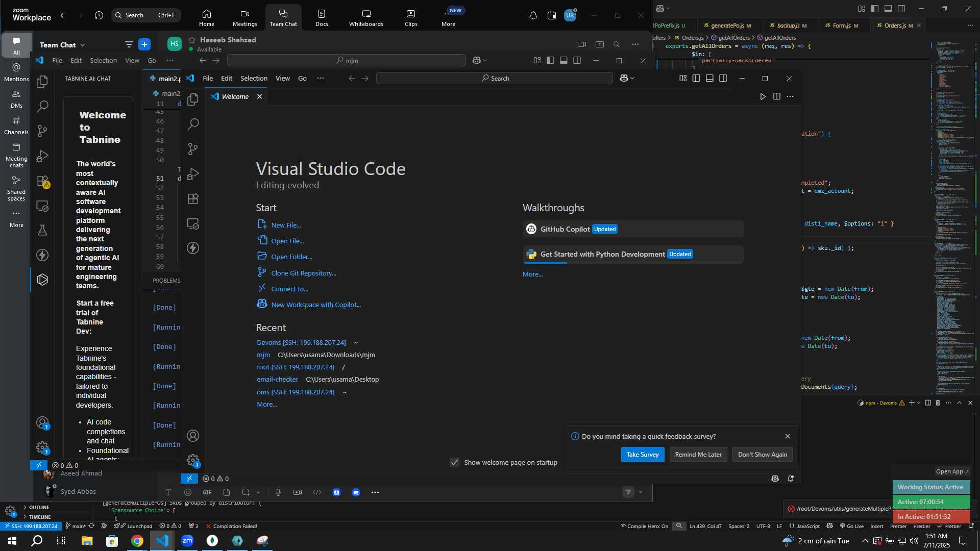Switch to Meetings tab in Zoom

point(245,17)
